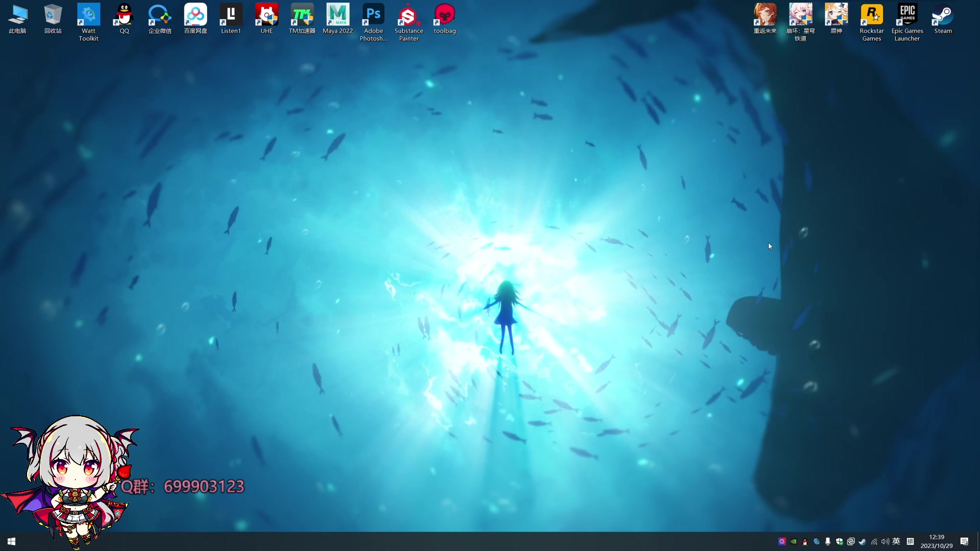Viewport: 980px width, 551px height.
Task: Click the show desktop sliver
Action: (x=978, y=541)
